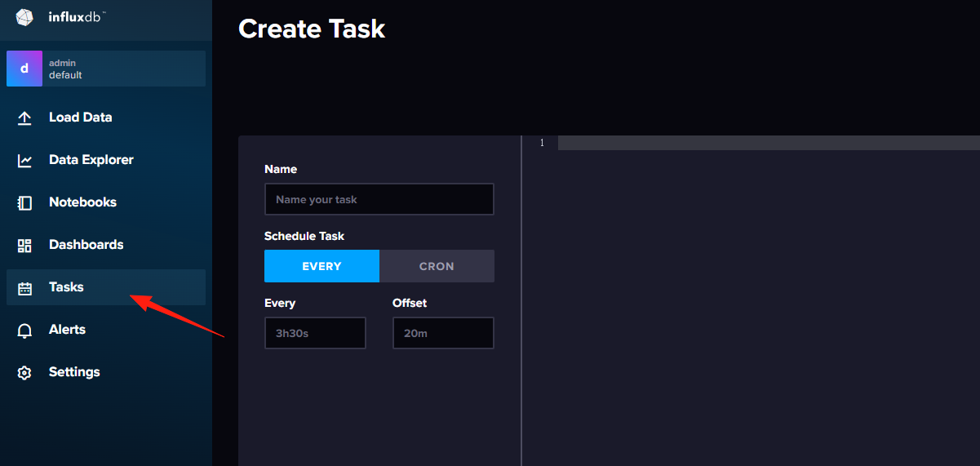This screenshot has width=980, height=466.
Task: Click the InfluxDB logo icon
Action: [x=25, y=16]
